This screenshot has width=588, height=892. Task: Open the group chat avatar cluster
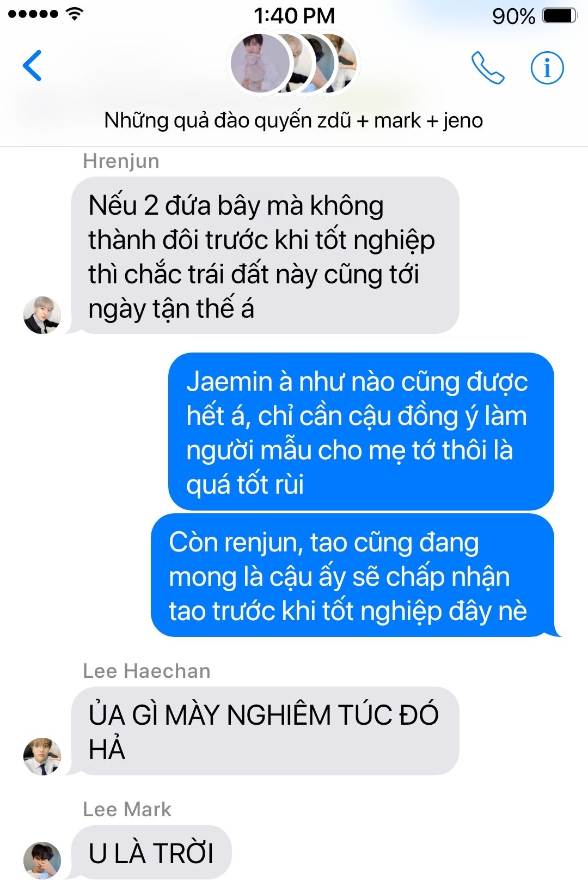pyautogui.click(x=293, y=64)
